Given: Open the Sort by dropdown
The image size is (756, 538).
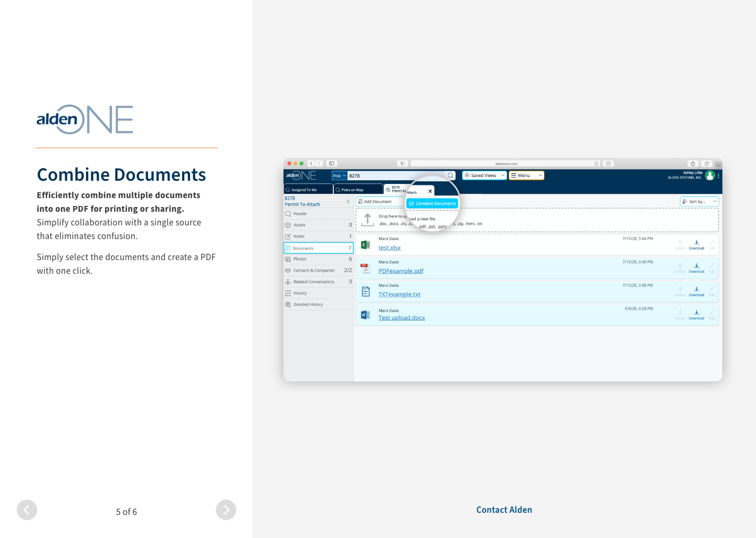Looking at the screenshot, I should [699, 202].
